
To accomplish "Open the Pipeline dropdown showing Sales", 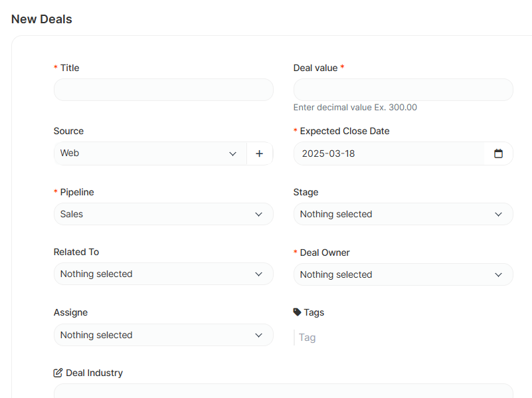I will pyautogui.click(x=163, y=214).
